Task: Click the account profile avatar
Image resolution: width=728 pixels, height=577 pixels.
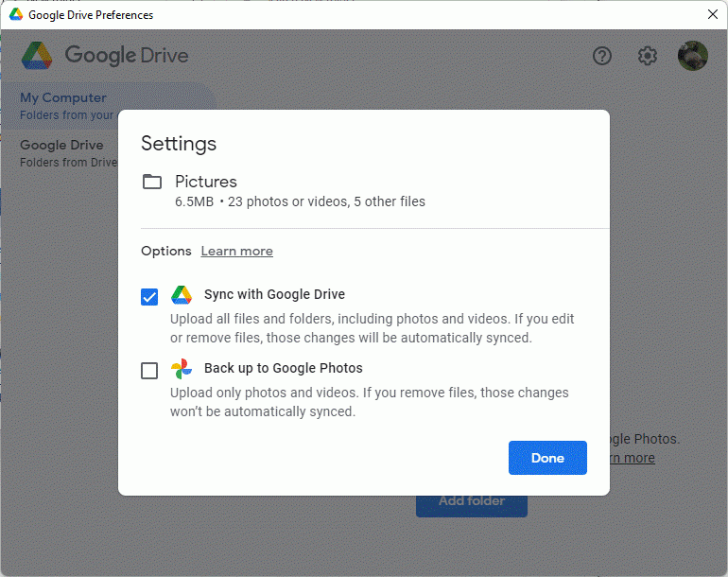Action: [693, 56]
